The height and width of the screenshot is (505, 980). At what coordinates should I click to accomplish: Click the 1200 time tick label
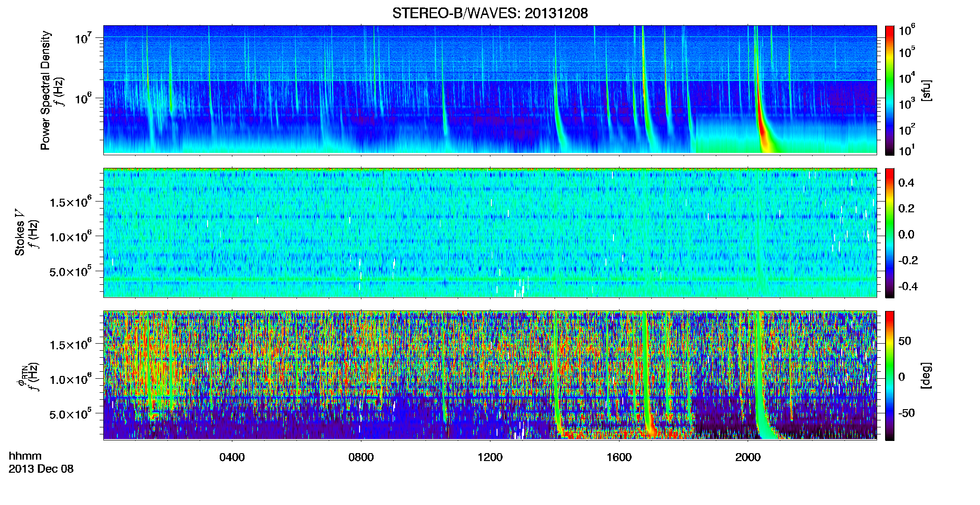[x=490, y=457]
